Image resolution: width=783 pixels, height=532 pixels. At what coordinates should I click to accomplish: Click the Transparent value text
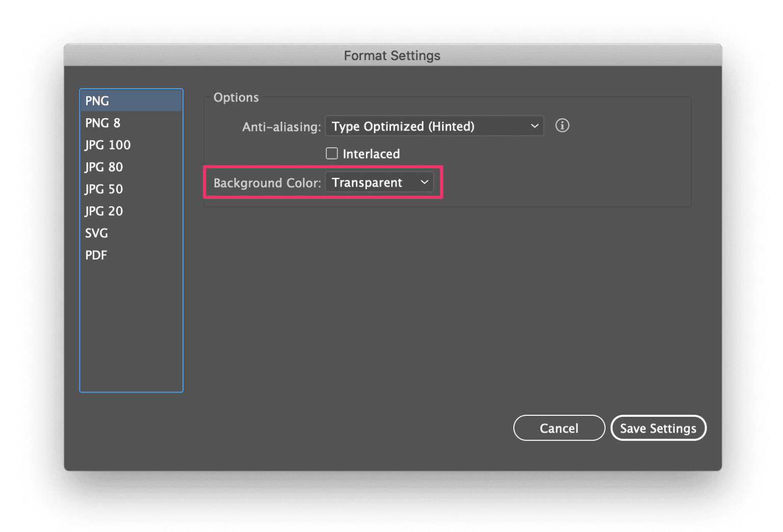367,182
